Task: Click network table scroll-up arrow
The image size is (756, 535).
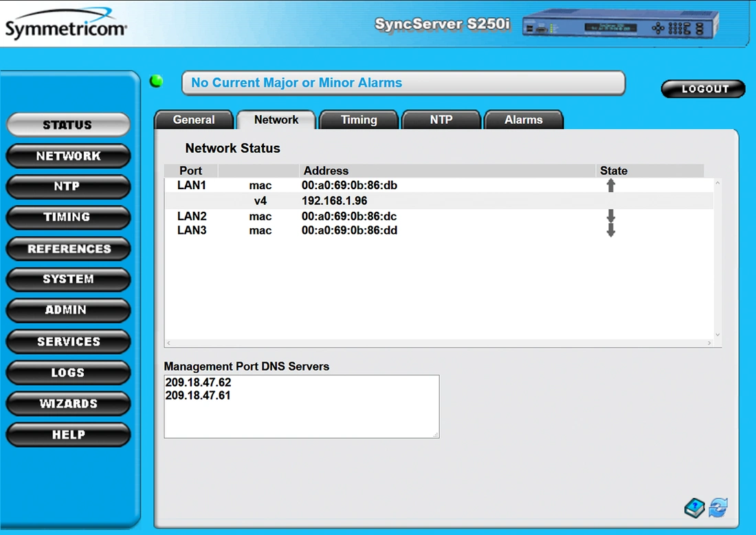Action: (x=718, y=184)
